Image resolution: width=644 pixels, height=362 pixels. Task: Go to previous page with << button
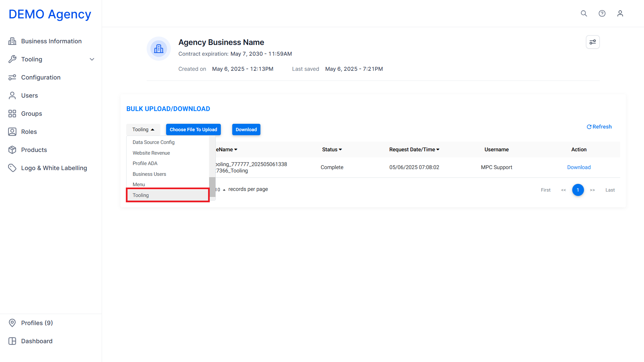(x=563, y=190)
